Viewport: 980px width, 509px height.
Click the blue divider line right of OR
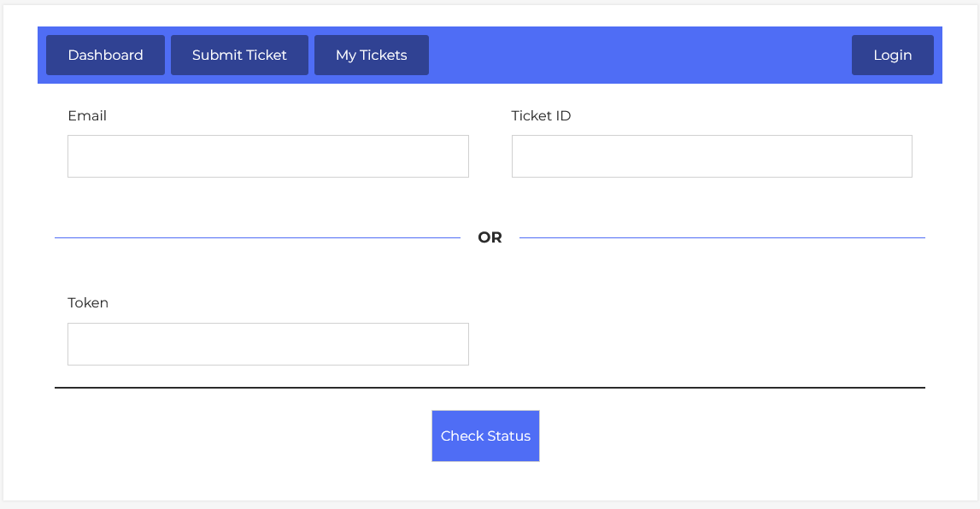tap(722, 237)
